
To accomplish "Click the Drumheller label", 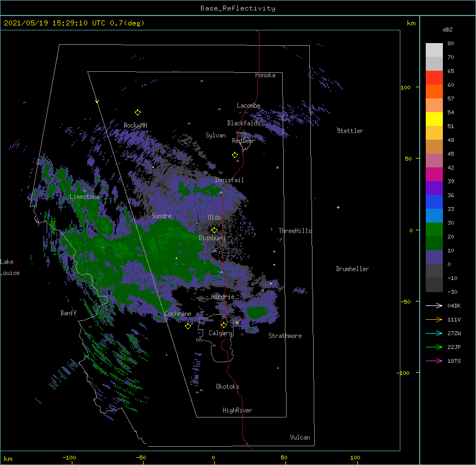I will [x=352, y=269].
